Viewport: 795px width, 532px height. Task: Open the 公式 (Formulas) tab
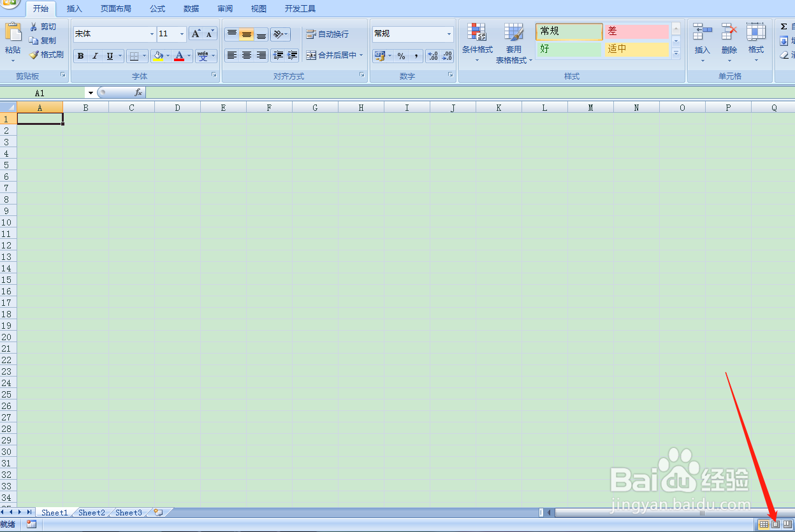(x=157, y=9)
